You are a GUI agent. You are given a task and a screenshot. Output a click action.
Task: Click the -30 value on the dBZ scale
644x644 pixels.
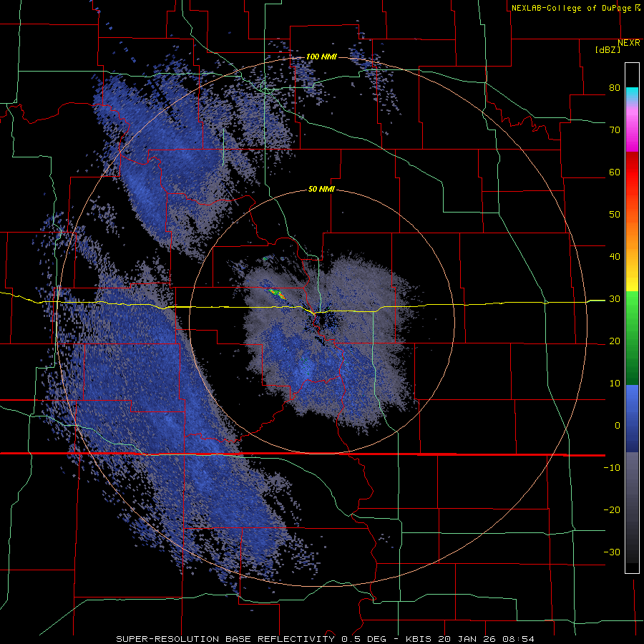[x=612, y=552]
